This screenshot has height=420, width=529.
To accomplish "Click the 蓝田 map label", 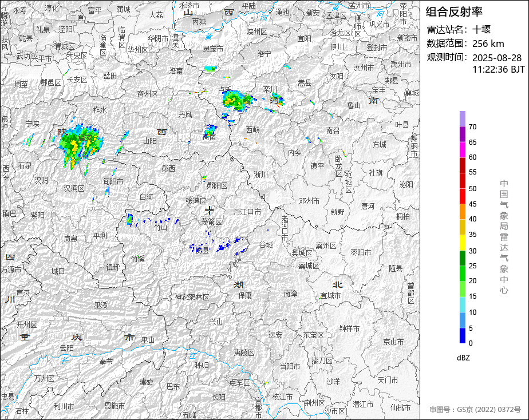I will (x=110, y=76).
